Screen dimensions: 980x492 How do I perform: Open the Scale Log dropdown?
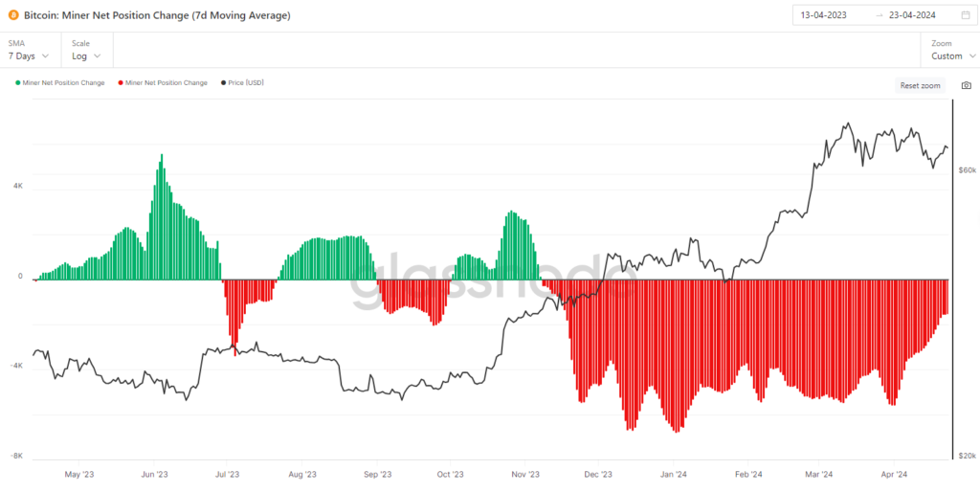point(87,50)
